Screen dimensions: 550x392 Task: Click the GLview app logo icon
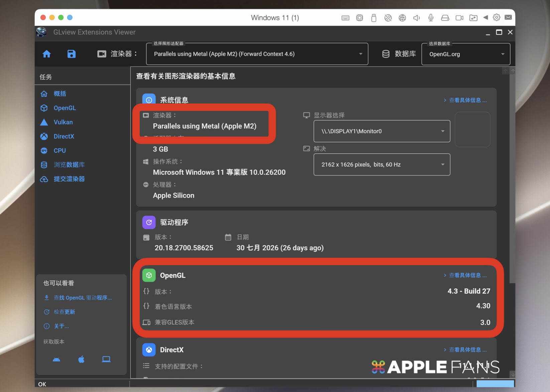[41, 32]
